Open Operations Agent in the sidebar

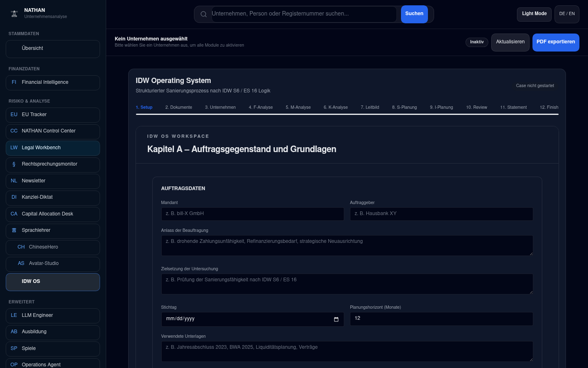(x=53, y=364)
